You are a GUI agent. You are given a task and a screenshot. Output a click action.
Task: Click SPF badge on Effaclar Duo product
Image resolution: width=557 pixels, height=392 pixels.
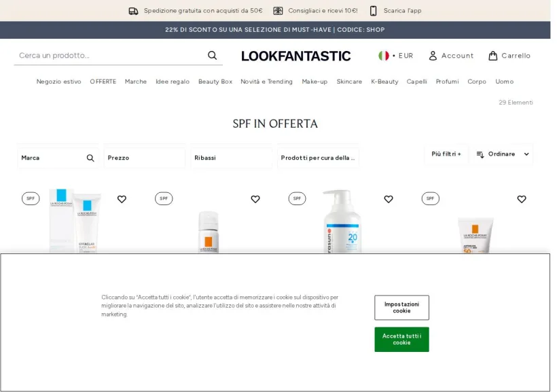(x=31, y=198)
